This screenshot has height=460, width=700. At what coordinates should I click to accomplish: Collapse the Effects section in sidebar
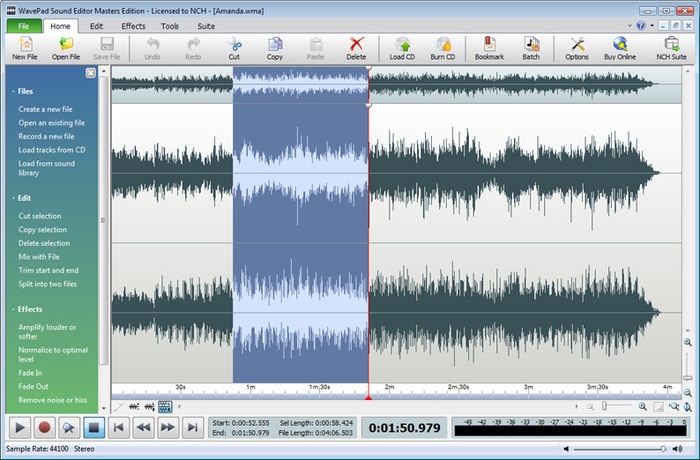pyautogui.click(x=29, y=309)
